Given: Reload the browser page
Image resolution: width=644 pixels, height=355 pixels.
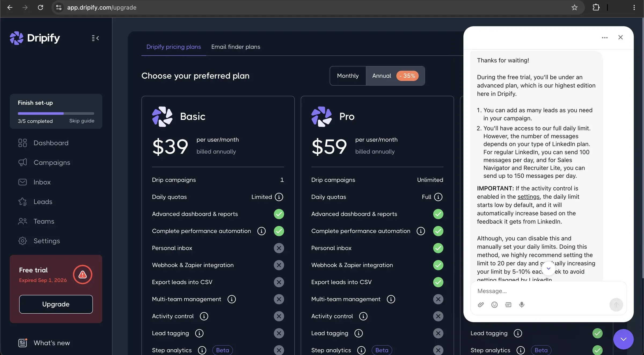Looking at the screenshot, I should pyautogui.click(x=41, y=8).
